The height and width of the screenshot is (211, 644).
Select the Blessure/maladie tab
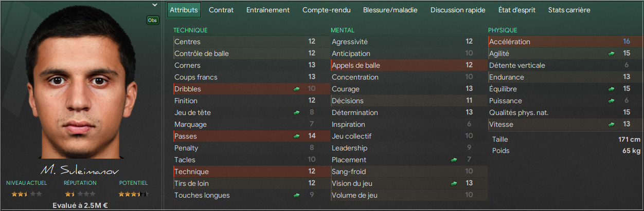pyautogui.click(x=390, y=10)
